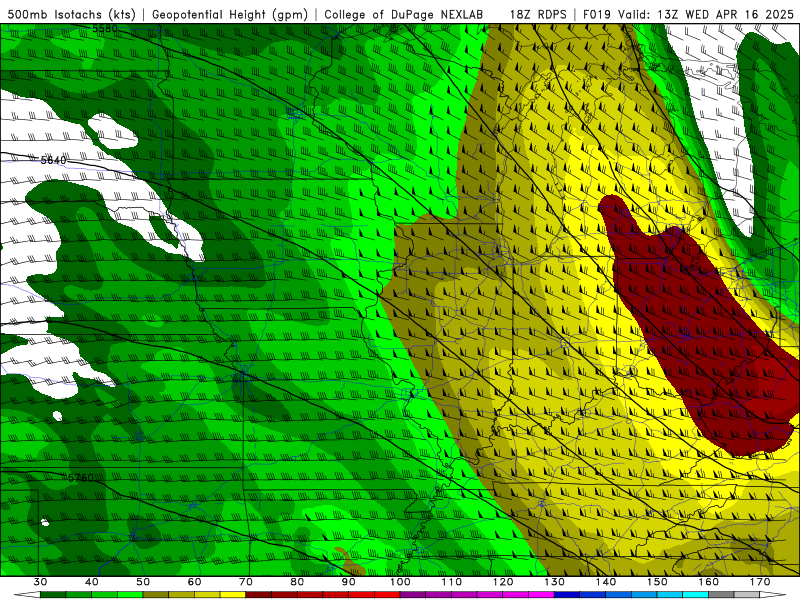Screen dimensions: 800x600
Task: Select the dark red 70-75 kt legend swatch
Action: [259, 595]
